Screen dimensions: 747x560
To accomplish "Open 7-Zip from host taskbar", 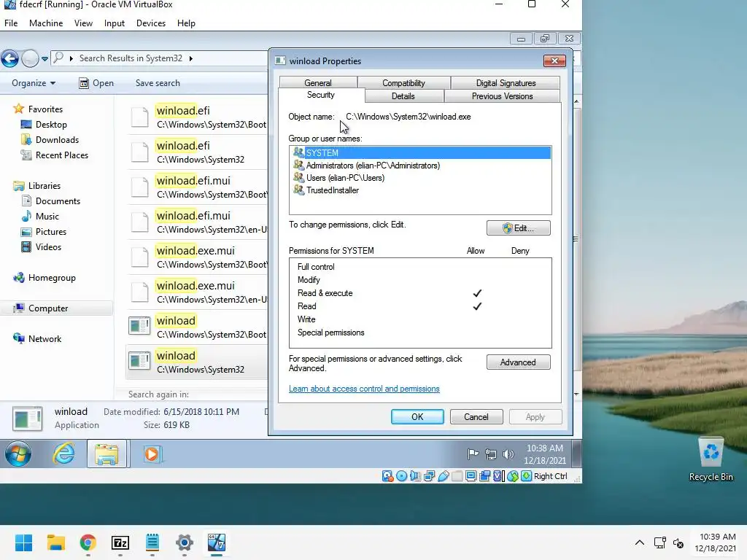I will point(120,542).
